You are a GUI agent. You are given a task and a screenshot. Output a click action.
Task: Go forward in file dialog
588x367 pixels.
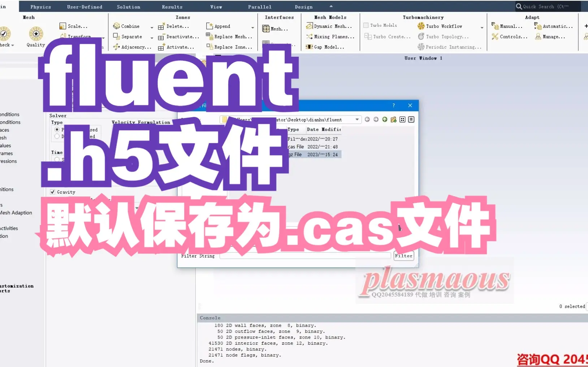376,119
